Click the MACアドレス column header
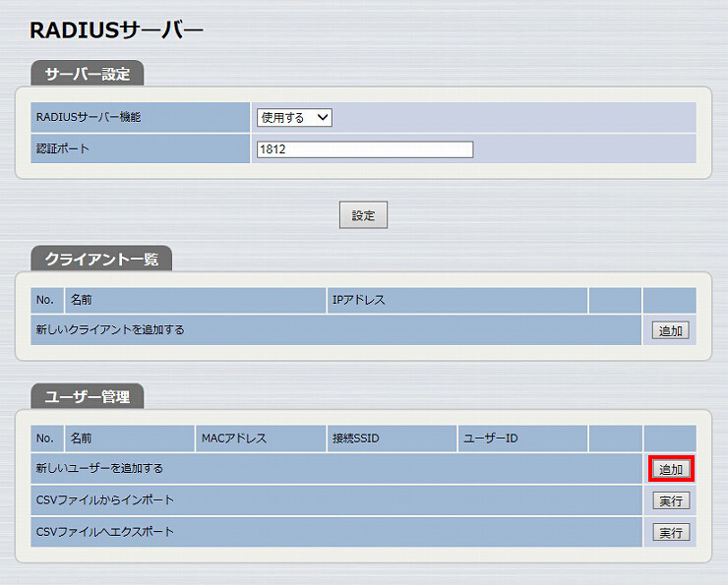 [234, 438]
